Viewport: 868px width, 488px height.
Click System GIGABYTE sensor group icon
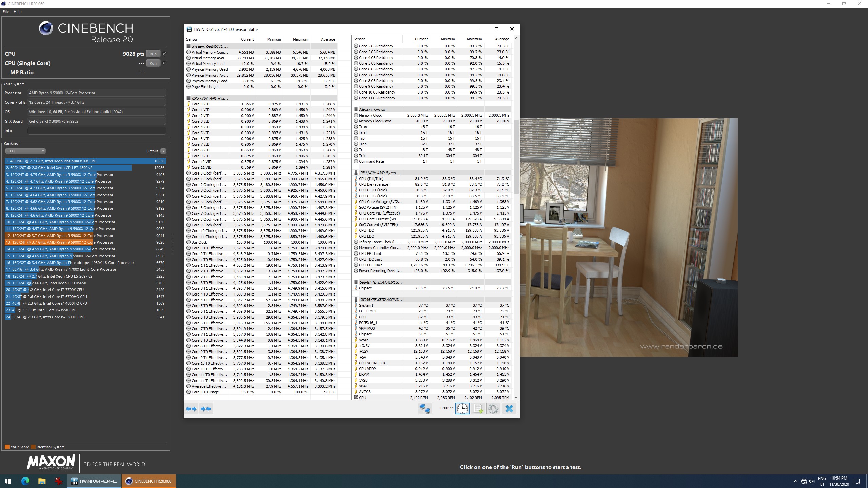189,46
